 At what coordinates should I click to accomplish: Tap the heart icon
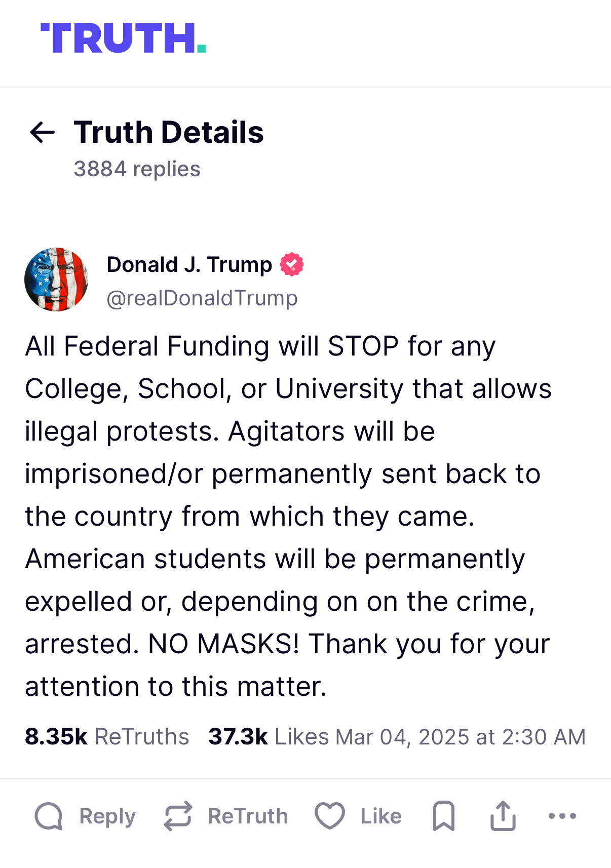click(330, 816)
